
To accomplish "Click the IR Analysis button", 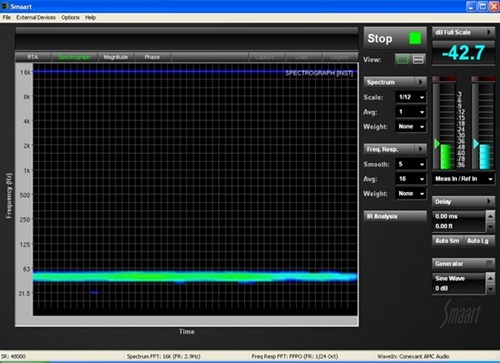I will coord(395,216).
